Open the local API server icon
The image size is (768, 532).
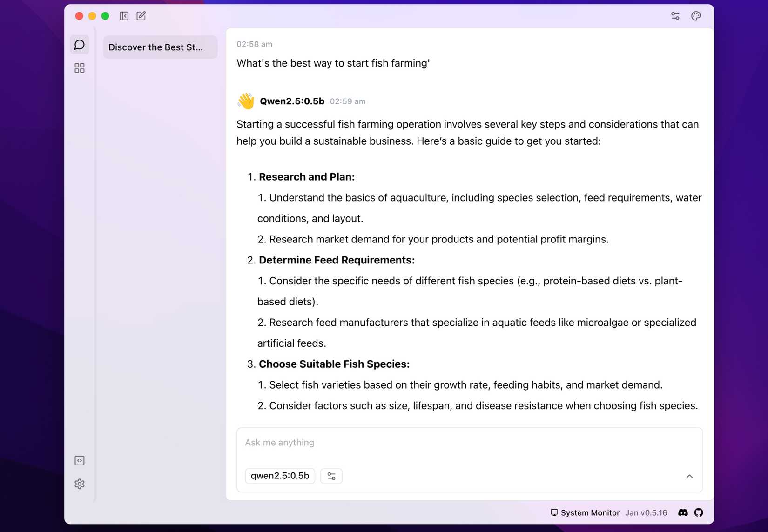point(80,460)
